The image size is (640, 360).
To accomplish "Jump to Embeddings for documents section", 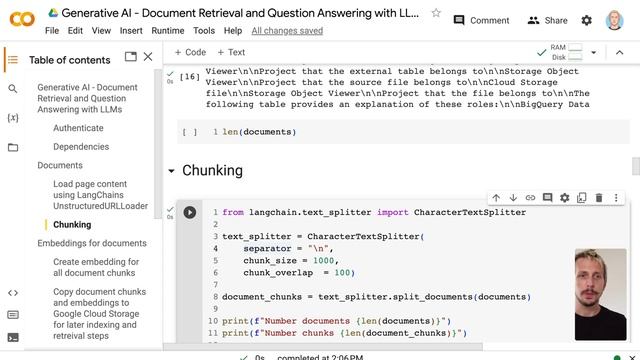I will 92,243.
